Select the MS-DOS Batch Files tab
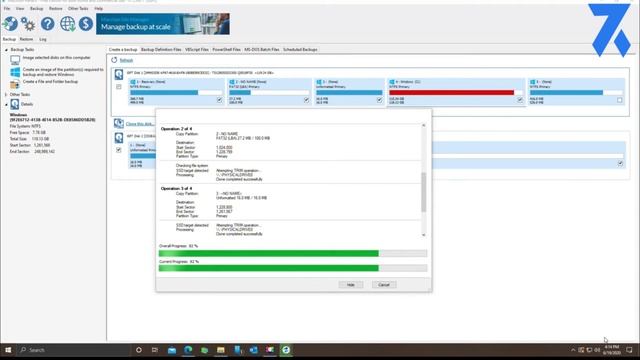Screen dimensions: 640x360 pyautogui.click(x=262, y=49)
